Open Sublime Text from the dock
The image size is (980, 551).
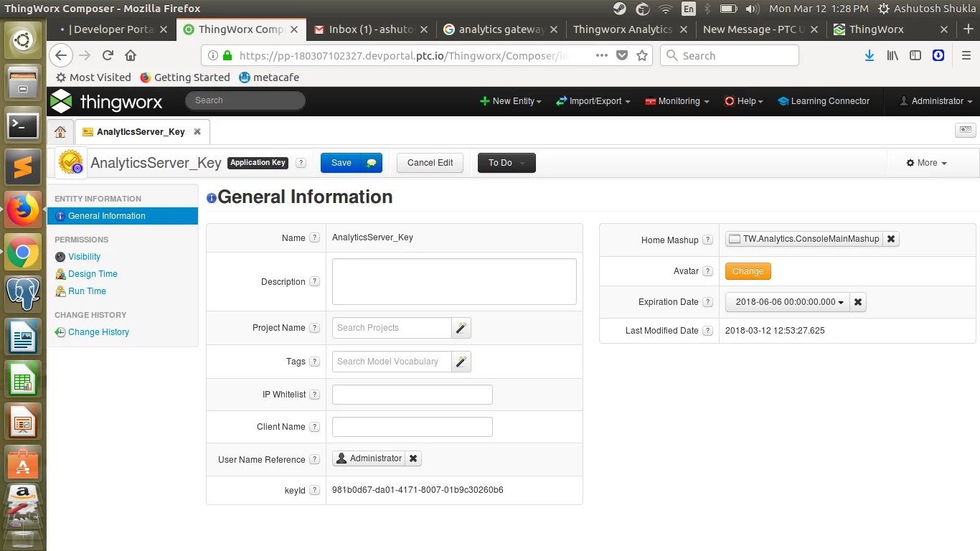coord(23,168)
